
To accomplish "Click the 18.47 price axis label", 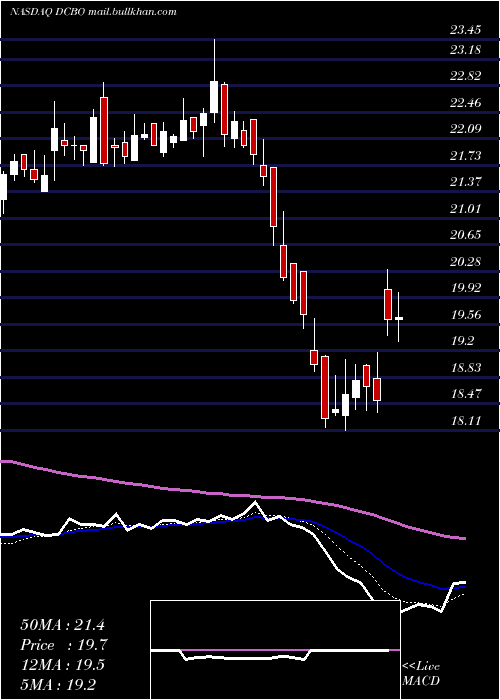I will (x=465, y=394).
